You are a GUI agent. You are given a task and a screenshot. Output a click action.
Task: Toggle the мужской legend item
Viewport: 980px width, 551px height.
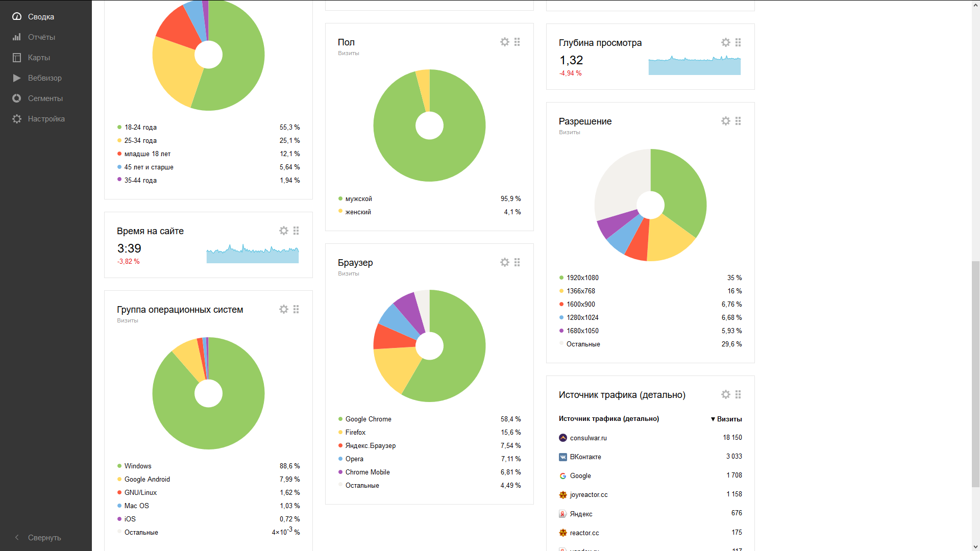pos(358,199)
